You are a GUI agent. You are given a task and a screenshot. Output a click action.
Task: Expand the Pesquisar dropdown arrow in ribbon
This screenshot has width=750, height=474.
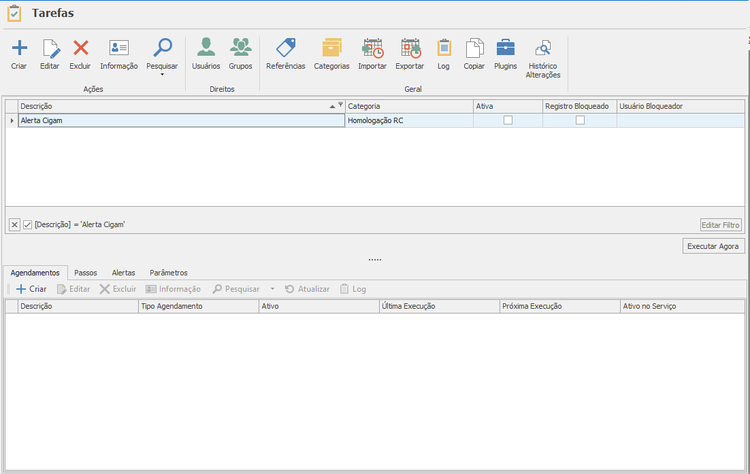point(162,74)
